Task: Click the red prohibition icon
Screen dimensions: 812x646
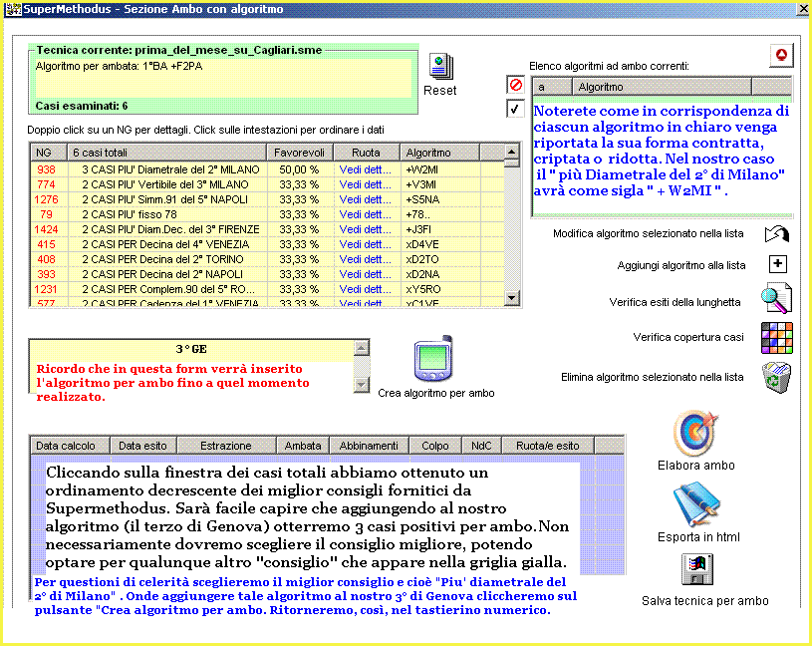Action: coord(515,85)
